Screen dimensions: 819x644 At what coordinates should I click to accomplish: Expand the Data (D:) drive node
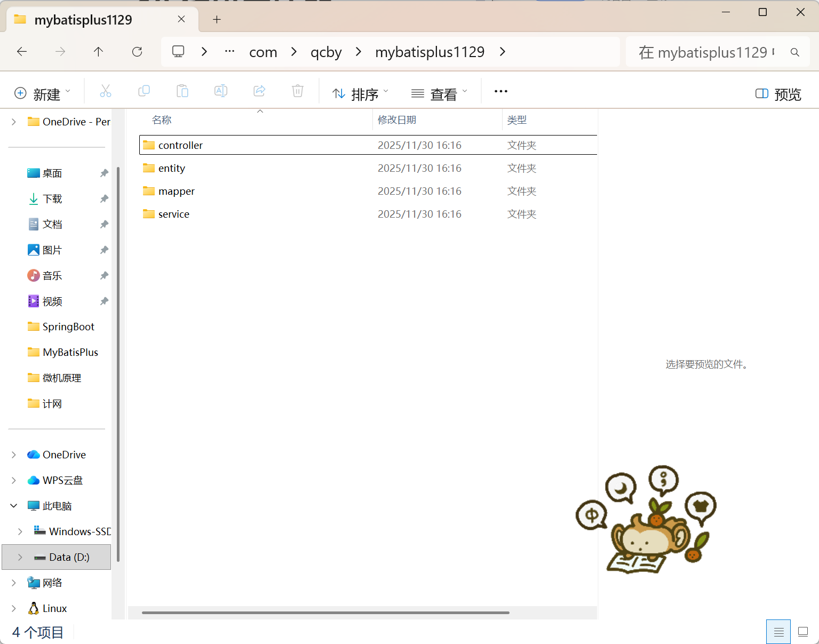[20, 557]
